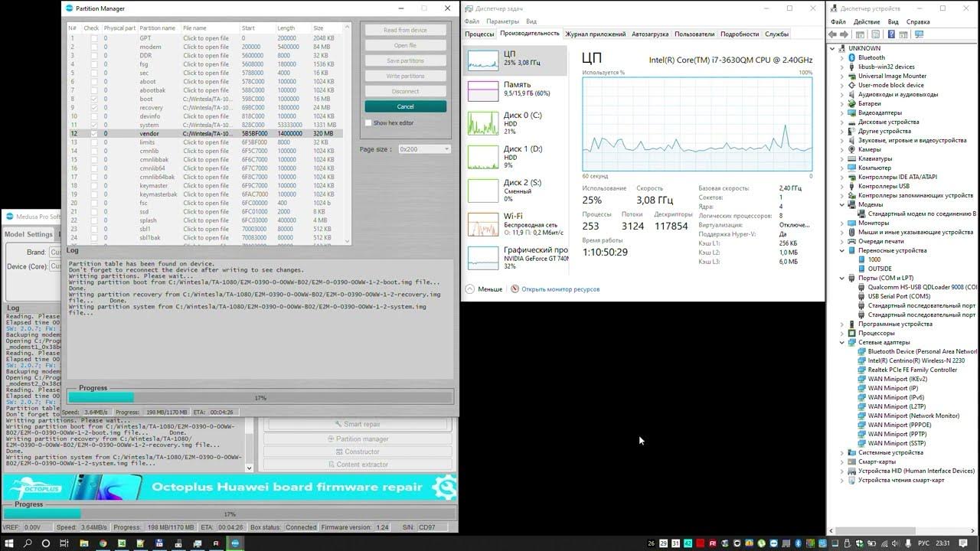Open the Windows Start button
980x551 pixels.
8,543
